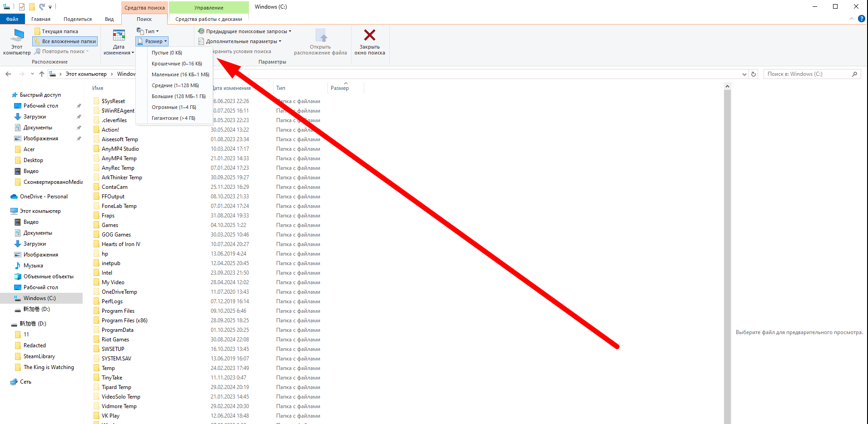
Task: Sort by the Type (Тип) column header
Action: pyautogui.click(x=281, y=88)
